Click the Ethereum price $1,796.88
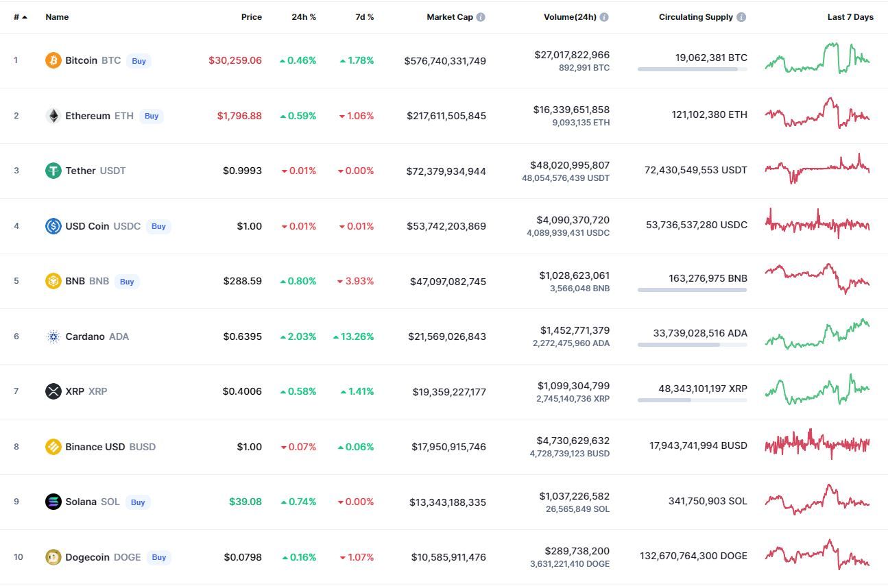The height and width of the screenshot is (588, 888). (239, 116)
